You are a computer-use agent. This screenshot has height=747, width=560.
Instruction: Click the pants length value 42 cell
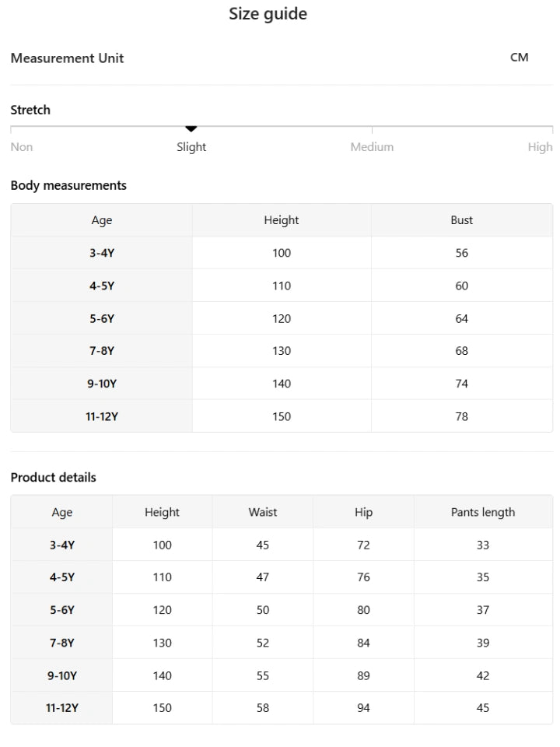click(x=483, y=675)
